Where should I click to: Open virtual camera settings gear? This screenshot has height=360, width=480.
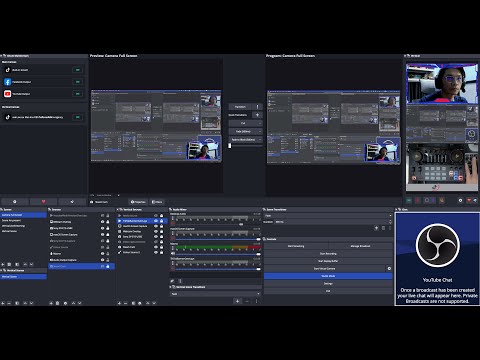click(x=389, y=268)
